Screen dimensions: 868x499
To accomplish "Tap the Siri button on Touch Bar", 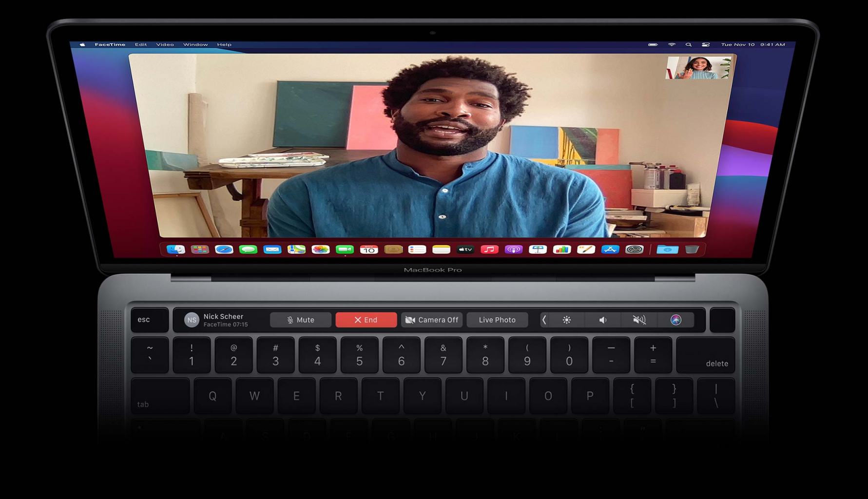I will pyautogui.click(x=675, y=320).
